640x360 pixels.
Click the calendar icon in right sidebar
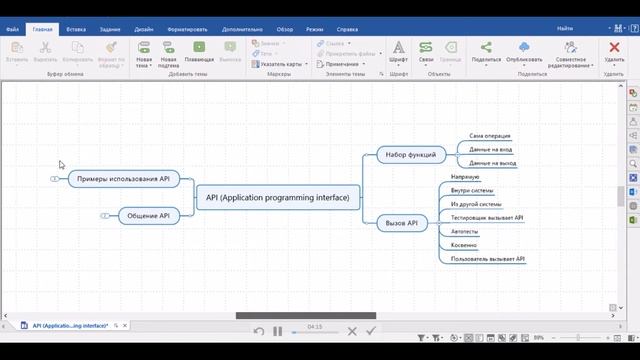(x=633, y=108)
